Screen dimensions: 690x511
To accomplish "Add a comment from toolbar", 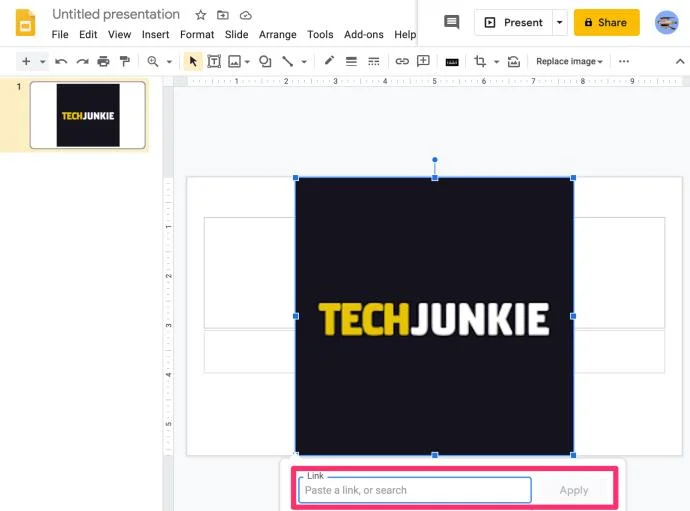I will [x=423, y=61].
